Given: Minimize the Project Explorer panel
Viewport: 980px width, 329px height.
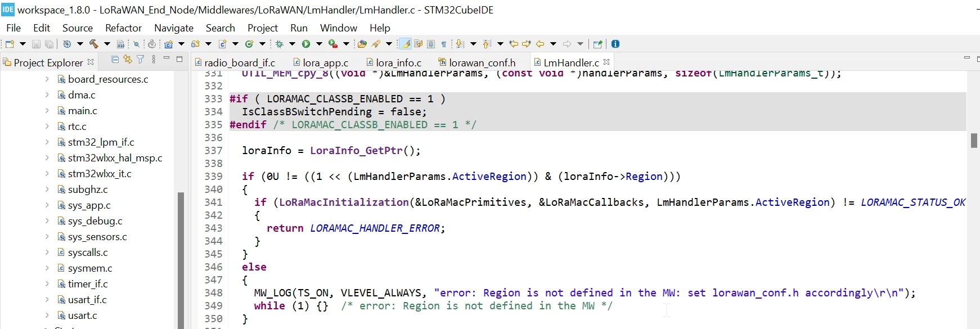Looking at the screenshot, I should point(167,58).
